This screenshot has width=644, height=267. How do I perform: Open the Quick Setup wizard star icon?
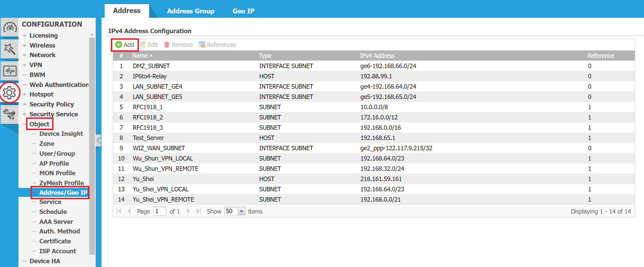[x=10, y=49]
